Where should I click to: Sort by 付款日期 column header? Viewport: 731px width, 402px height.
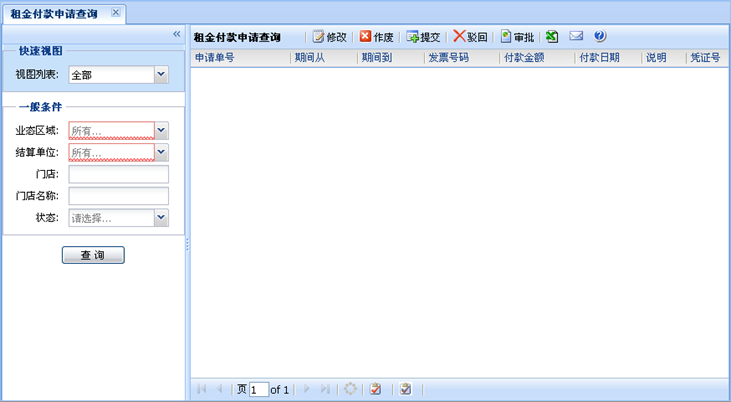(x=609, y=58)
